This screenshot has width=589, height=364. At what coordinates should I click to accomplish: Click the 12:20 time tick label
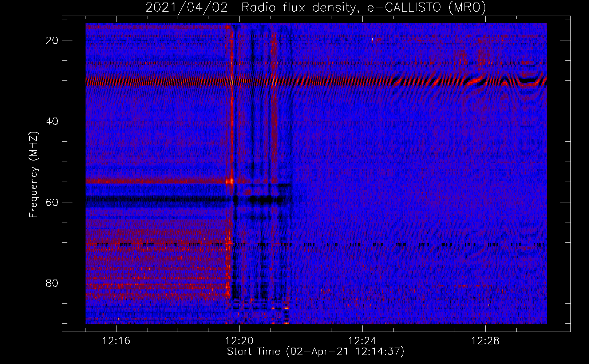239,341
